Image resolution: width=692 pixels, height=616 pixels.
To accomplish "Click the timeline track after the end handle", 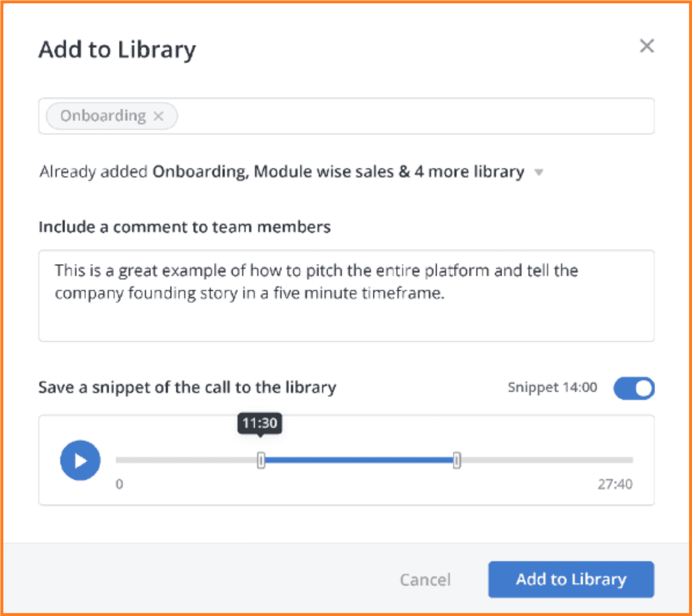I will (545, 460).
